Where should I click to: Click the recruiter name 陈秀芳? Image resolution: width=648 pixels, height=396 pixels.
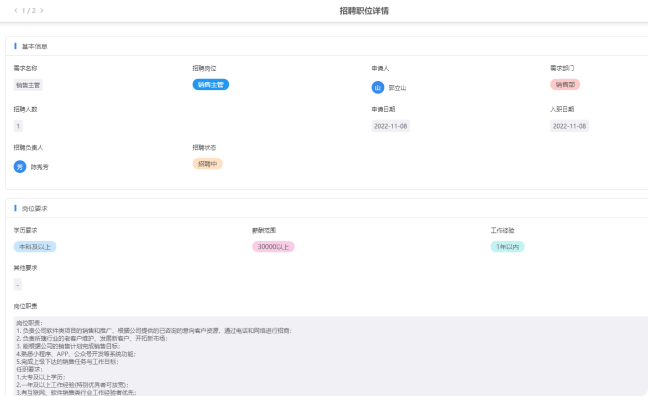[40, 167]
